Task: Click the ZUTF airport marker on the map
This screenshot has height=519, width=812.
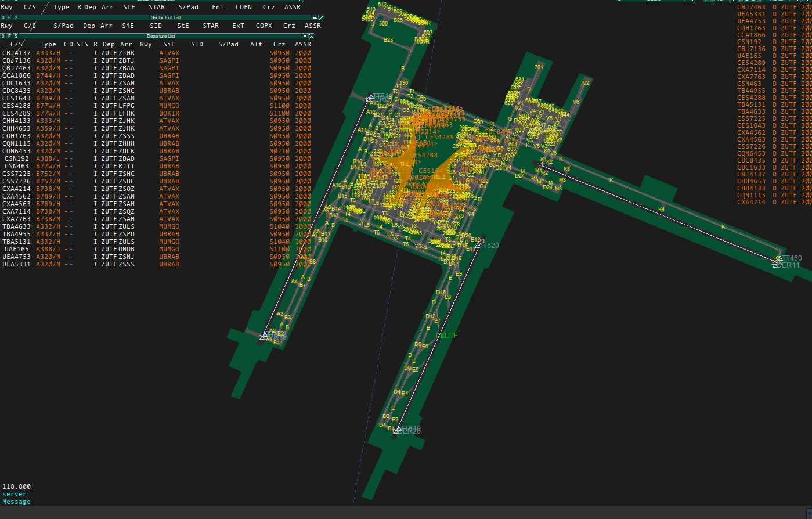Action: [x=439, y=336]
